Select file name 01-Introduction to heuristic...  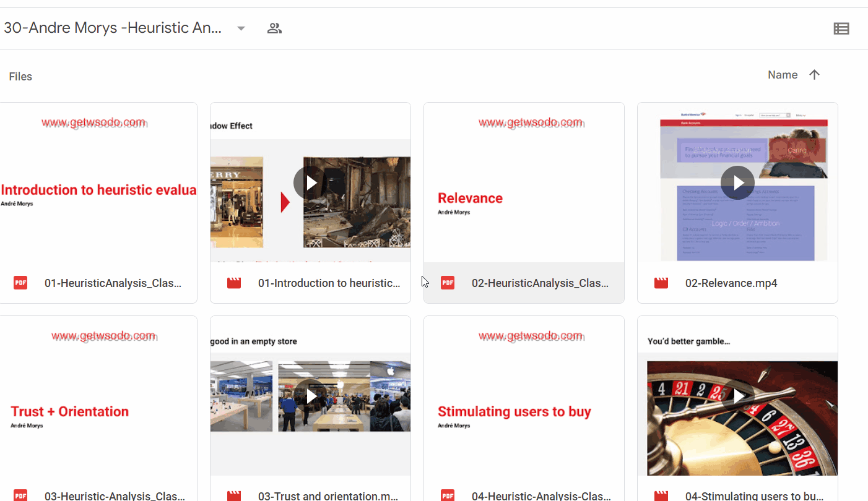tap(329, 283)
